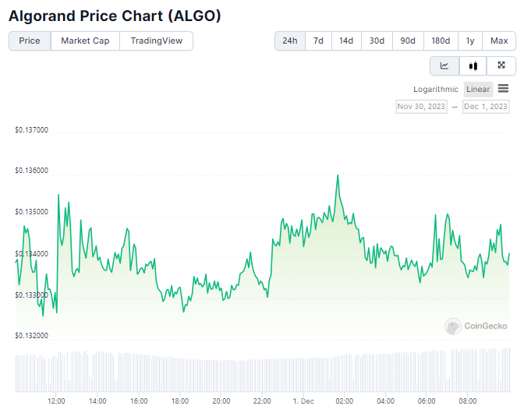Switch scale to Linear
The height and width of the screenshot is (420, 524).
click(478, 89)
